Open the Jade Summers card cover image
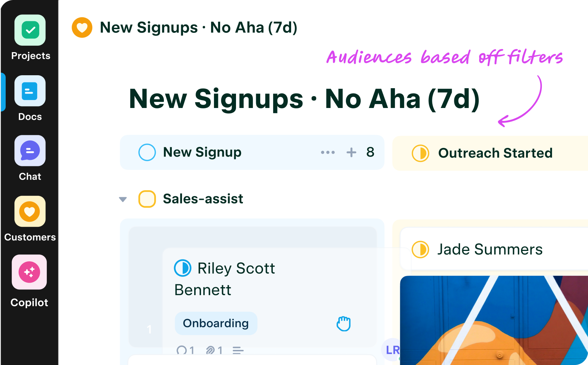Image resolution: width=588 pixels, height=365 pixels. click(x=494, y=320)
